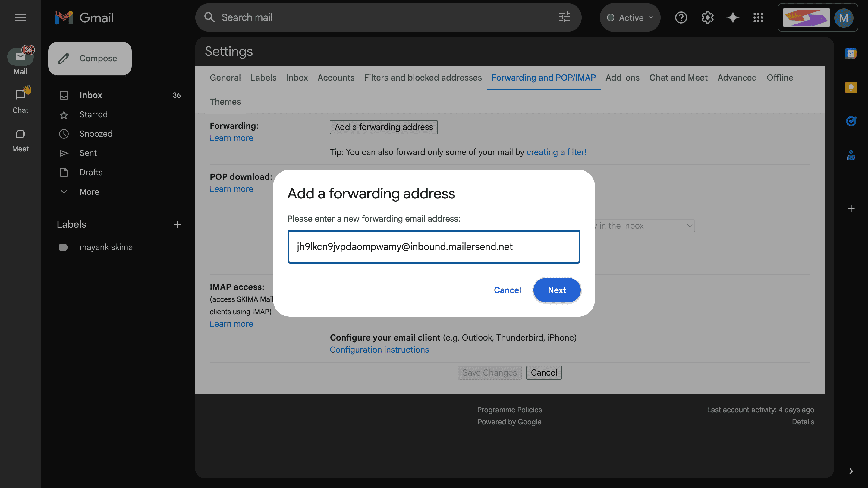Open the Themes settings tab
This screenshot has width=868, height=488.
[225, 102]
